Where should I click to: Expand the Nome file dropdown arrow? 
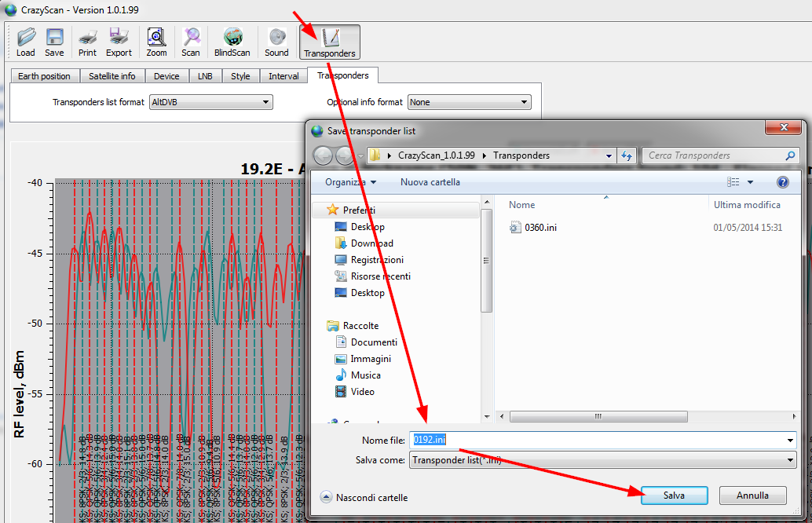[x=790, y=441]
